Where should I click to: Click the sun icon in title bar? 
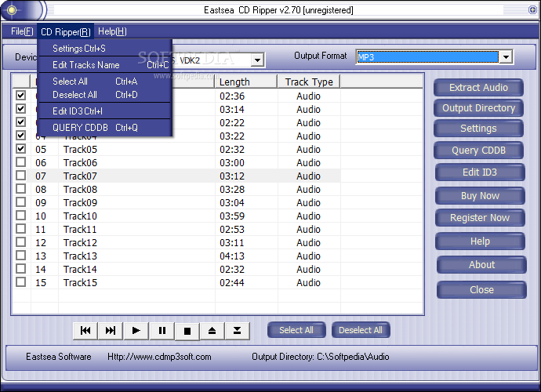[x=12, y=10]
